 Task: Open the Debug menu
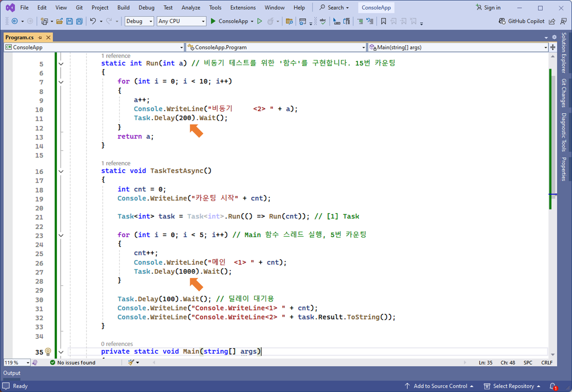pos(146,7)
